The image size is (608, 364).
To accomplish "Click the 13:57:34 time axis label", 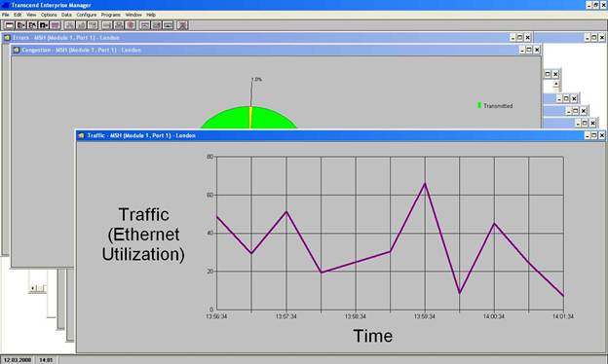I will coord(286,316).
